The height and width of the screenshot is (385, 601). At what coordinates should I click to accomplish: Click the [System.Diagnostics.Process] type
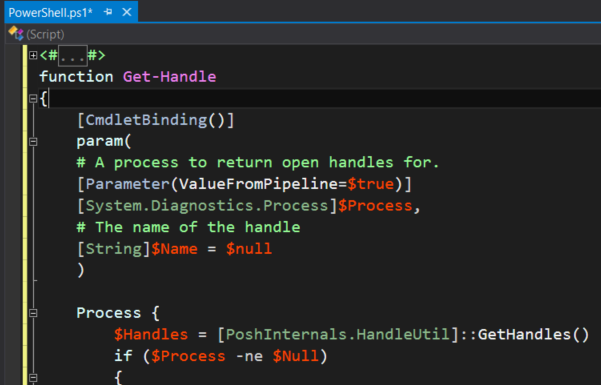tap(207, 206)
